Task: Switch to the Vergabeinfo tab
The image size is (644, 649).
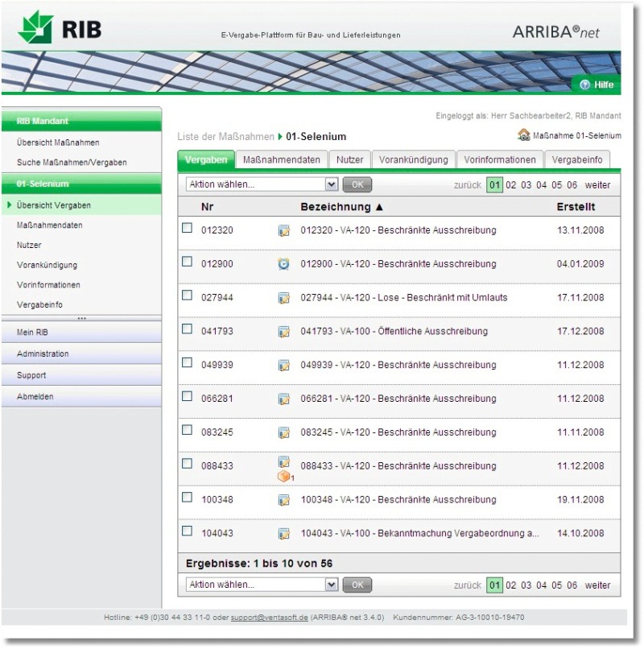Action: point(577,159)
